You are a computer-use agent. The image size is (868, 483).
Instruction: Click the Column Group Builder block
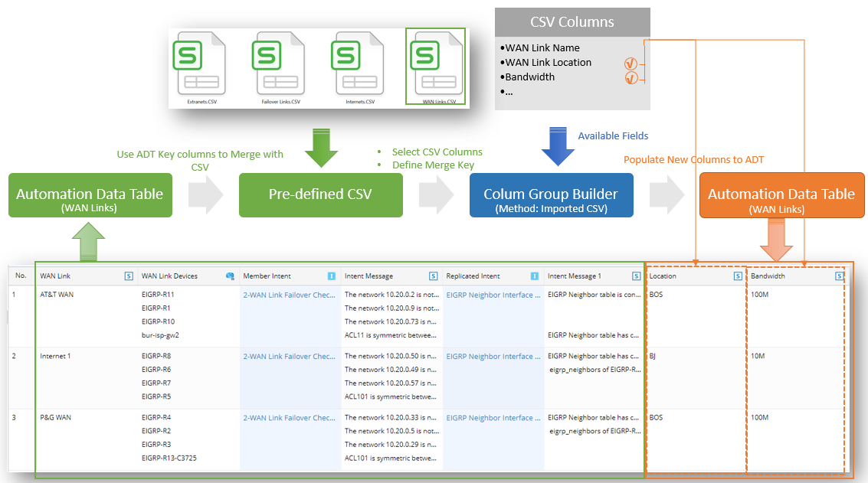point(551,195)
